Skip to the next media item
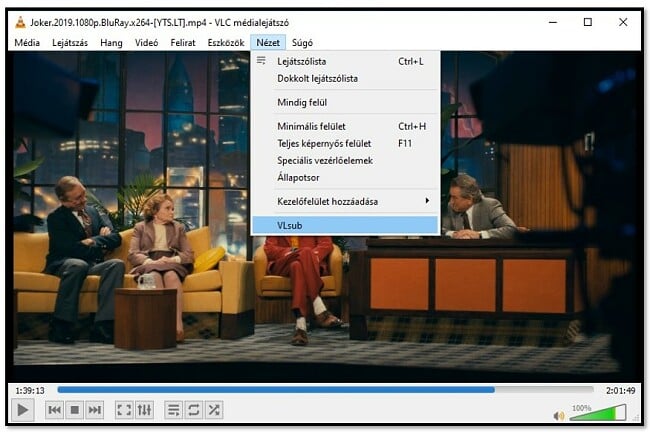The width and height of the screenshot is (650, 432). coord(95,410)
